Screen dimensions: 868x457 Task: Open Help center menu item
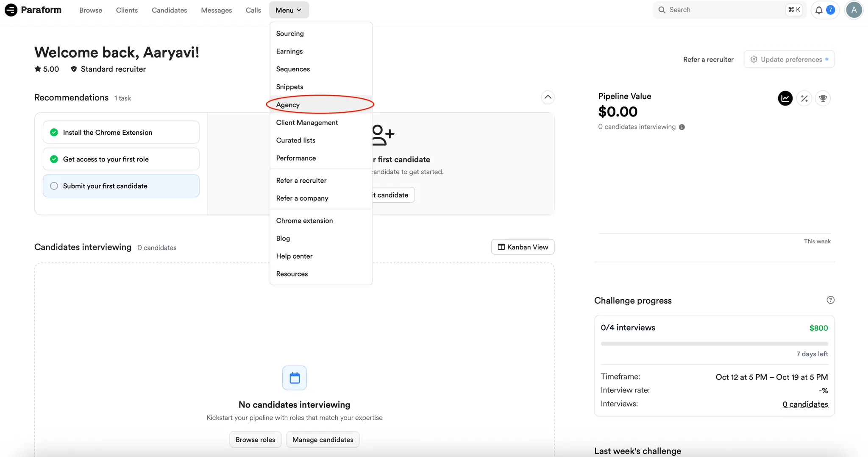[321, 256]
